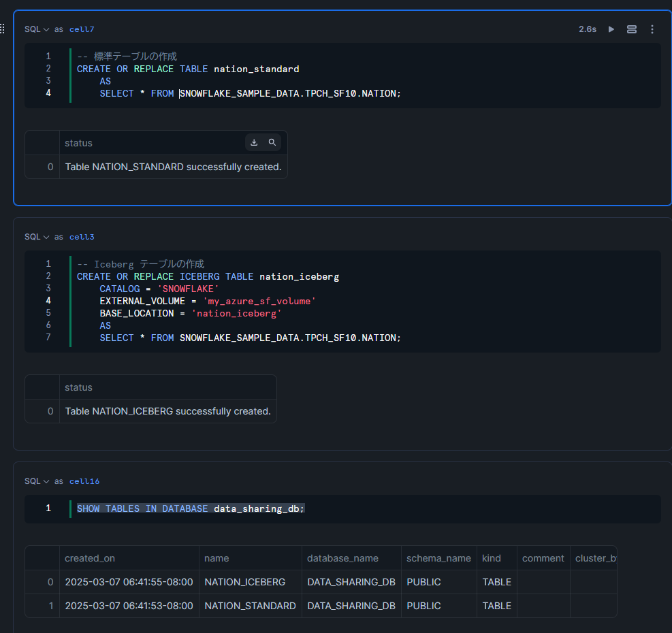The width and height of the screenshot is (672, 633).
Task: Rename the cell7 label
Action: [82, 29]
